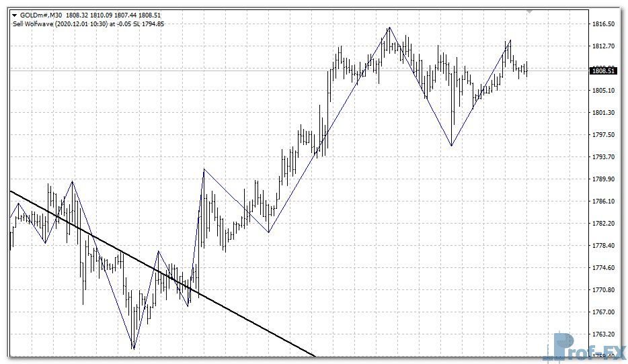Click the black triangle beside GOLDm#,M30
The image size is (628, 364).
pyautogui.click(x=15, y=14)
